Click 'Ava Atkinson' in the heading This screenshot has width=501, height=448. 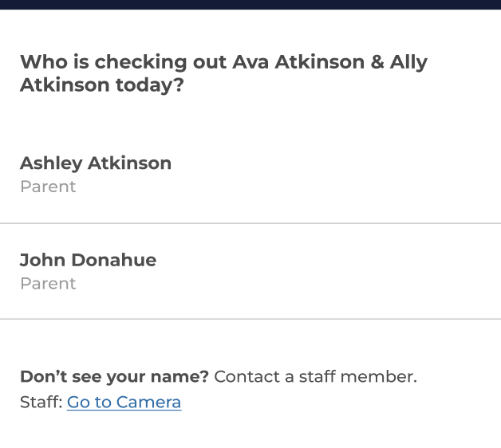coord(298,62)
